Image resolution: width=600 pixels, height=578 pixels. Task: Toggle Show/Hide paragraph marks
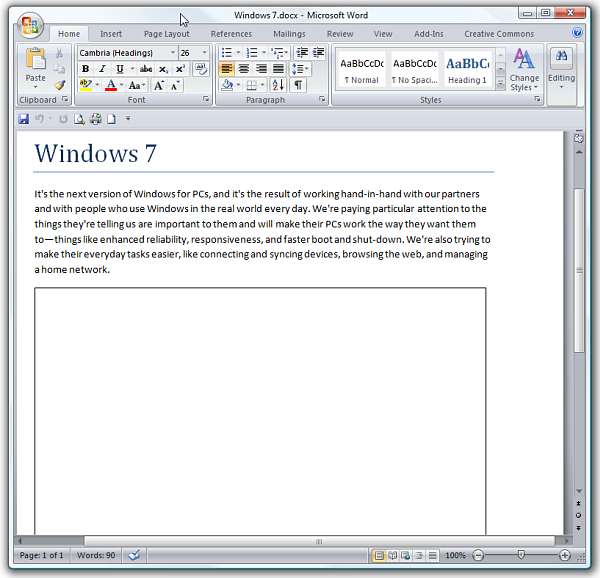coord(298,85)
